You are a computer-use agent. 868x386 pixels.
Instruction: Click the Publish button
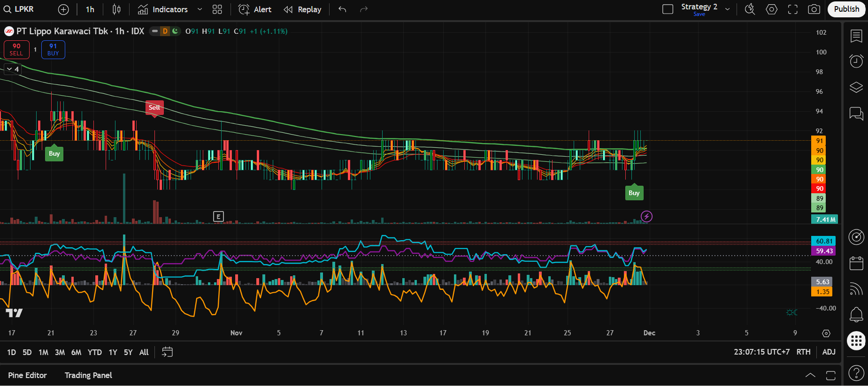coord(846,9)
